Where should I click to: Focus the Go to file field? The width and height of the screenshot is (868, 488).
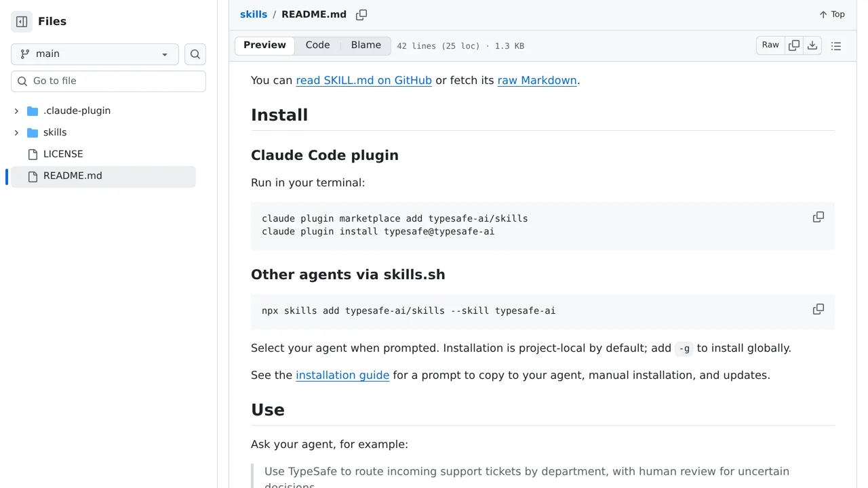coord(108,81)
